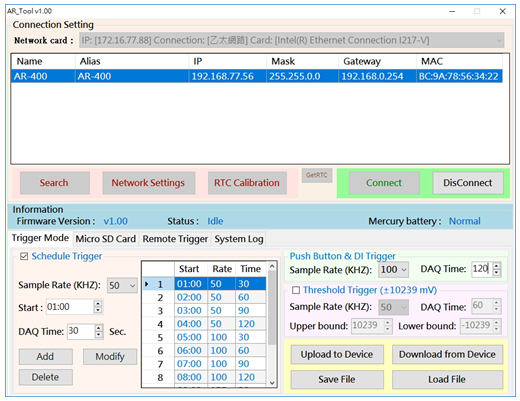Open Push Button Sample Rate dropdown
Screen dimensions: 520x401
point(393,269)
